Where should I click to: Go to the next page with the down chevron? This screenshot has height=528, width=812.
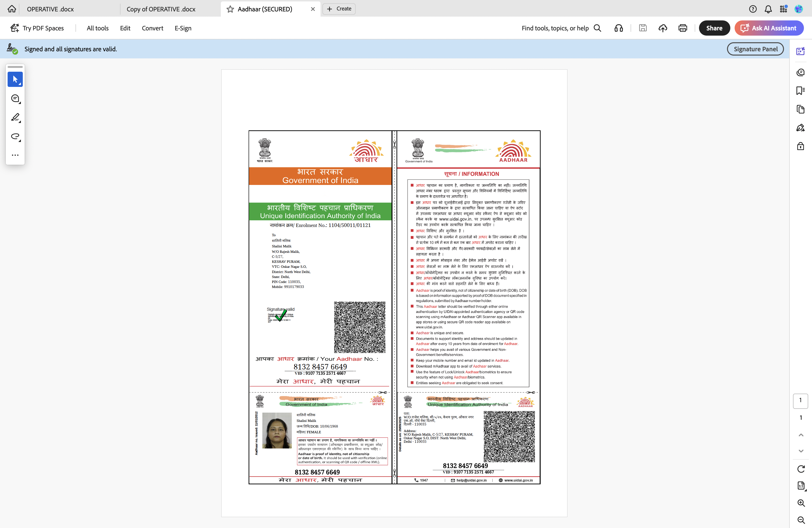point(801,451)
